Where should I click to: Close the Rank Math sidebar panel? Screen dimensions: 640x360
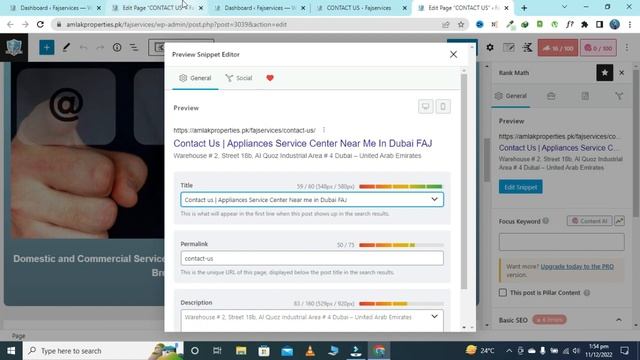tap(622, 73)
